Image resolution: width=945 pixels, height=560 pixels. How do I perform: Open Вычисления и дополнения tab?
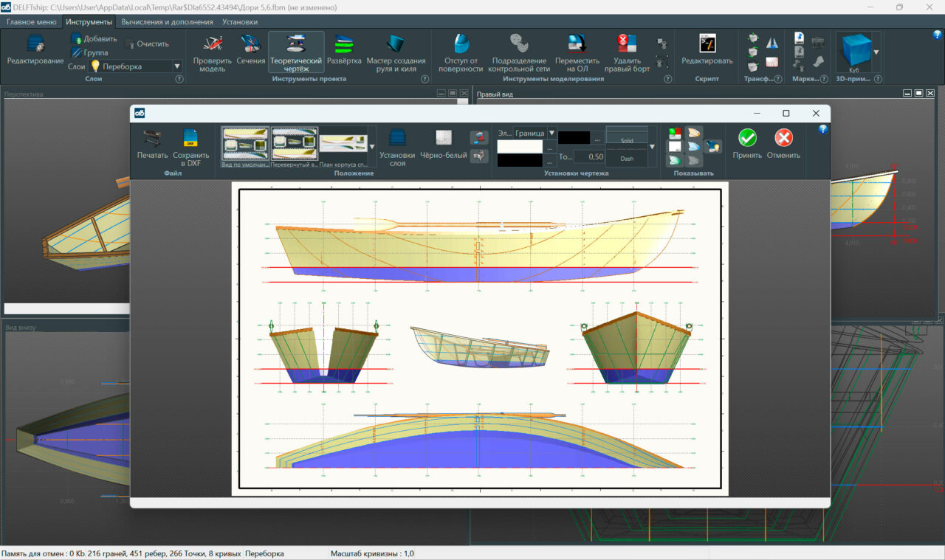click(x=167, y=22)
